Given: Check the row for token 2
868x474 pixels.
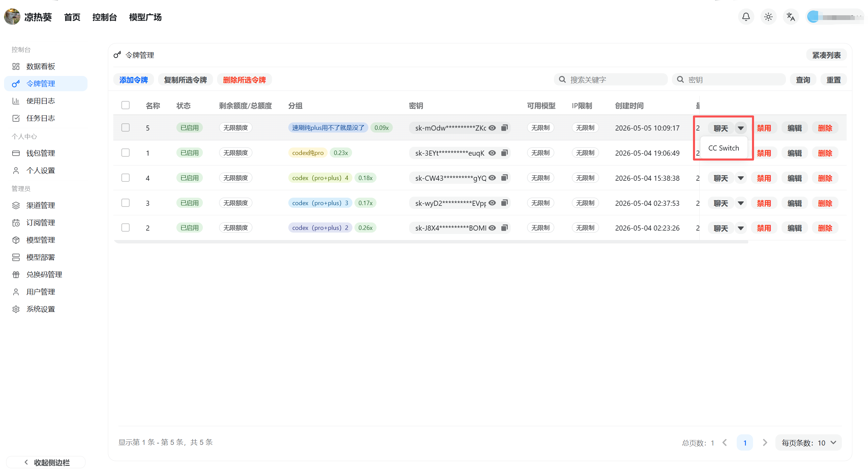Looking at the screenshot, I should click(x=126, y=228).
